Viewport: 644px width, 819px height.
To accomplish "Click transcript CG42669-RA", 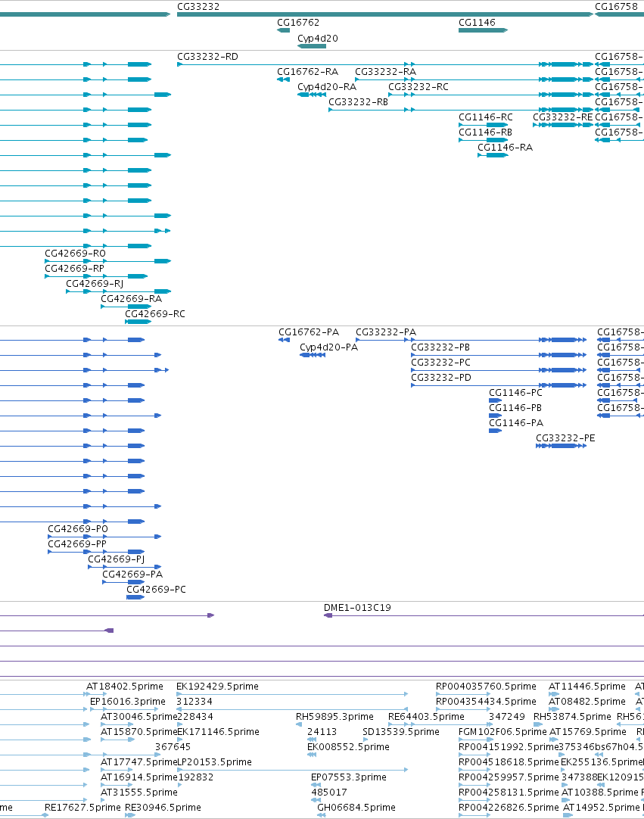I will (126, 307).
